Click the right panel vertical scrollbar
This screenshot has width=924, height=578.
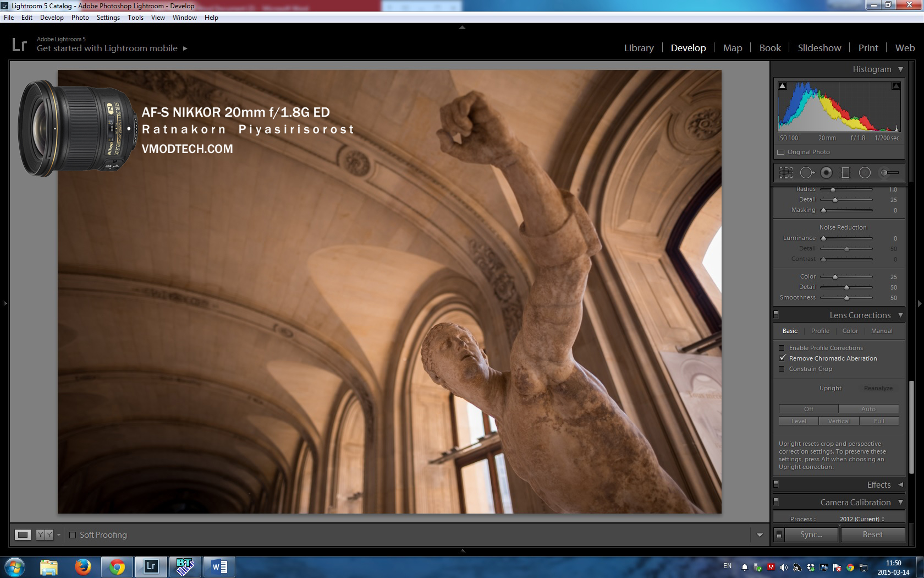(x=911, y=427)
